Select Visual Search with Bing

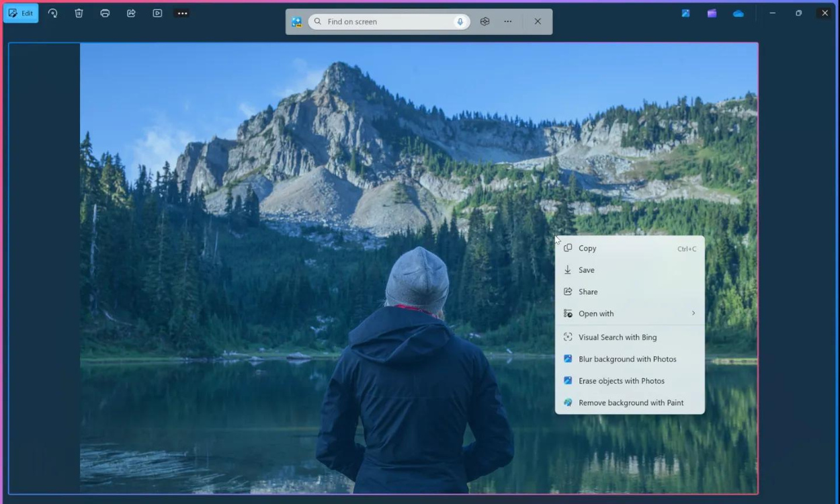point(618,337)
